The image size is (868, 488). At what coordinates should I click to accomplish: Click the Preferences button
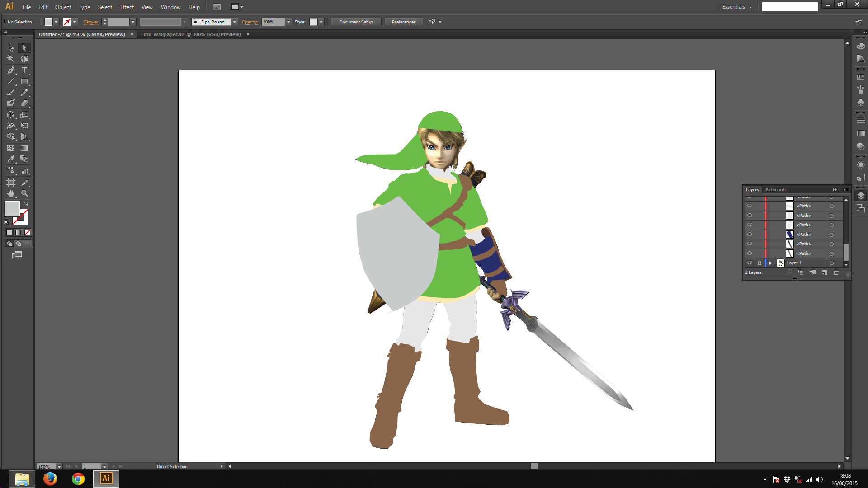(404, 22)
